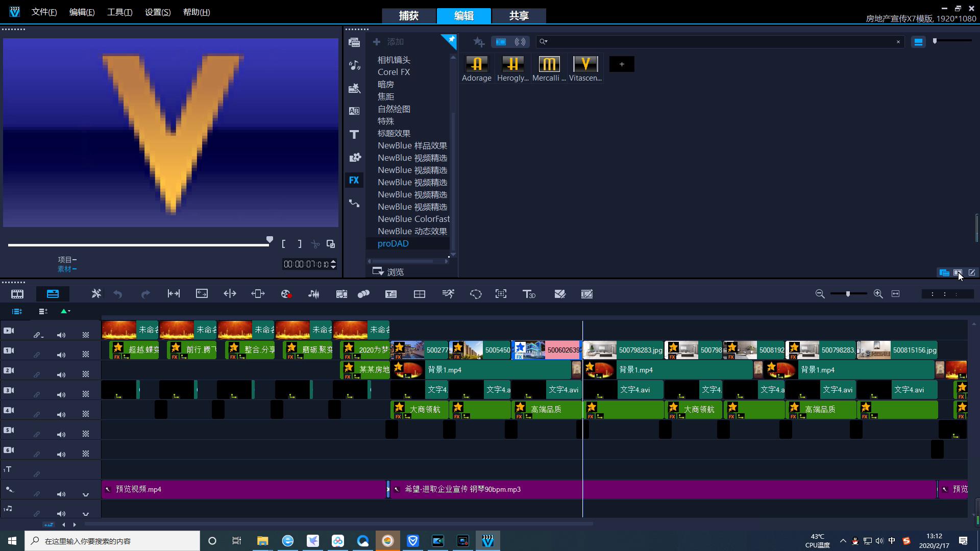The width and height of the screenshot is (980, 551).
Task: Open the Graphics/Overlay library icon
Action: (354, 157)
